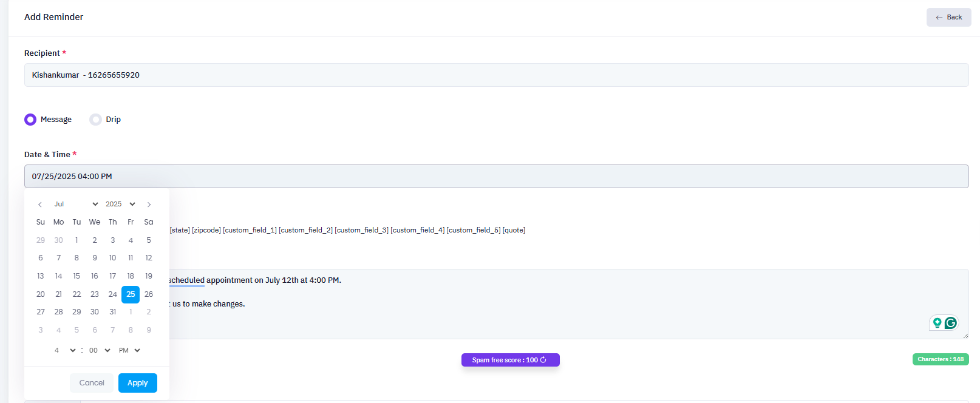
Task: Select July 22 in the calendar
Action: click(77, 294)
